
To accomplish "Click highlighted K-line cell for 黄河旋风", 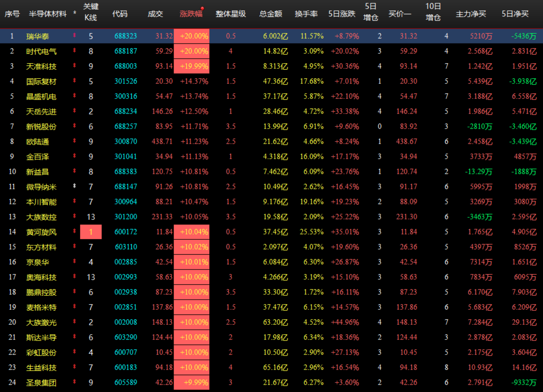I will (91, 232).
